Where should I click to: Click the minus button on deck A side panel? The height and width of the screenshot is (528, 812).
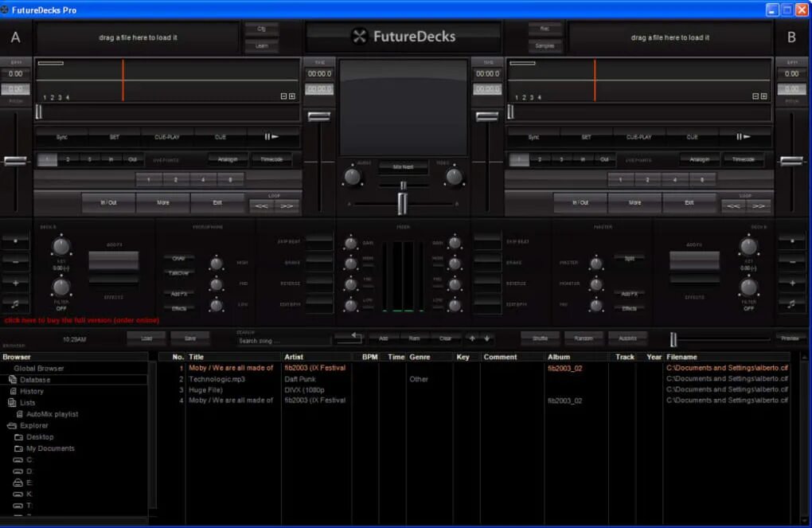pos(16,262)
